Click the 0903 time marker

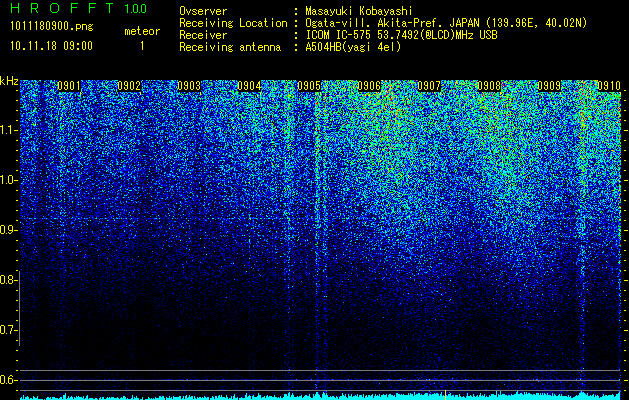(189, 86)
